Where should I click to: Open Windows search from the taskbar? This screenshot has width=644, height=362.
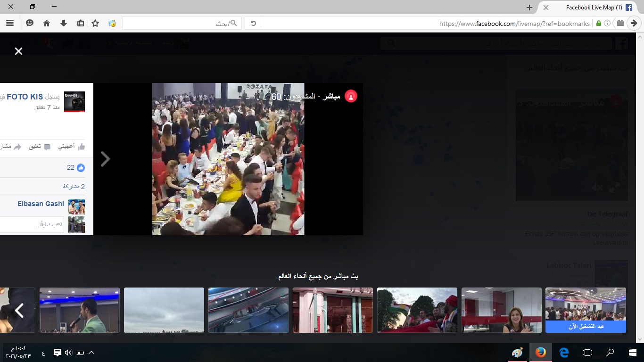[610, 353]
